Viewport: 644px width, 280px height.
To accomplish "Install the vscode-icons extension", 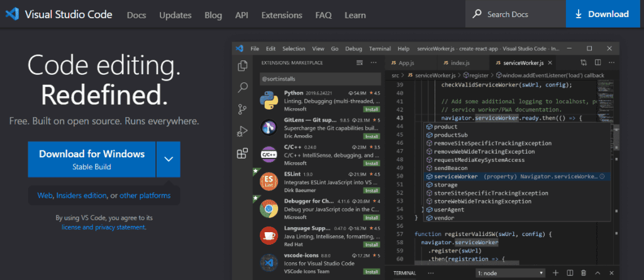I will click(372, 272).
